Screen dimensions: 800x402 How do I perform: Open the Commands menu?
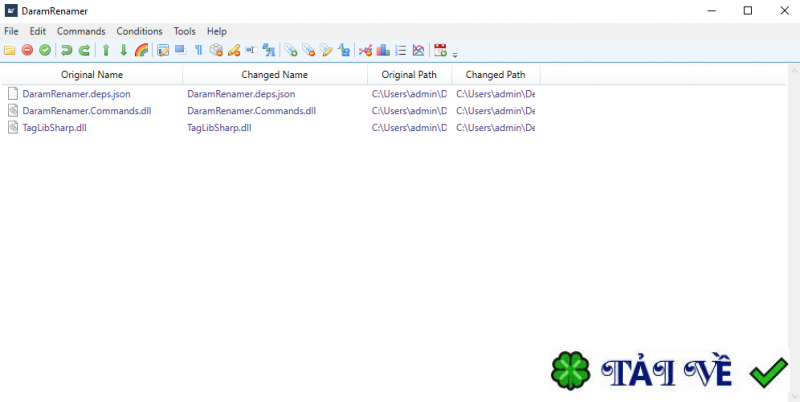coord(81,31)
